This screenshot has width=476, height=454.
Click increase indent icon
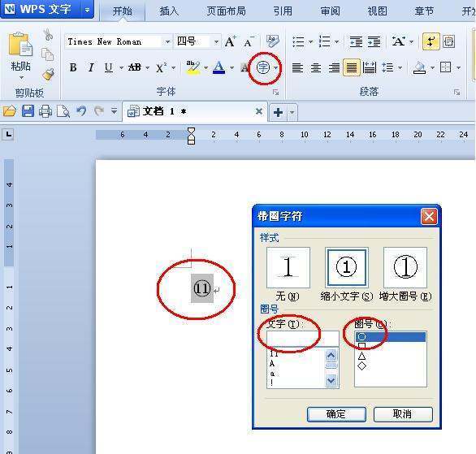(374, 41)
